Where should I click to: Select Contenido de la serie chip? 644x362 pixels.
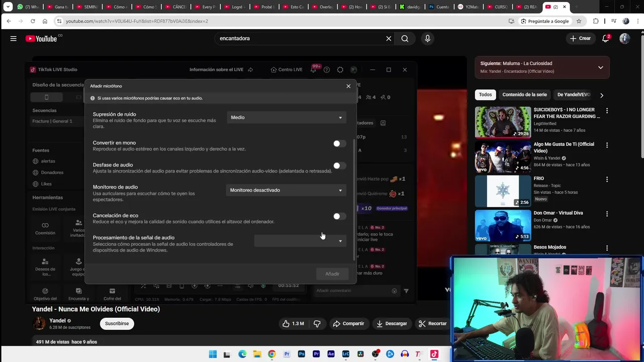click(524, 95)
